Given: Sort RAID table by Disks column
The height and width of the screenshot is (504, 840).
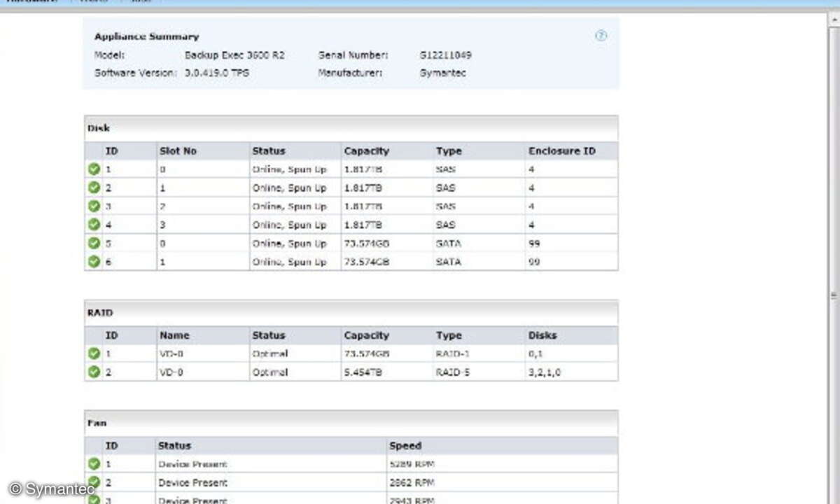Looking at the screenshot, I should coord(542,335).
